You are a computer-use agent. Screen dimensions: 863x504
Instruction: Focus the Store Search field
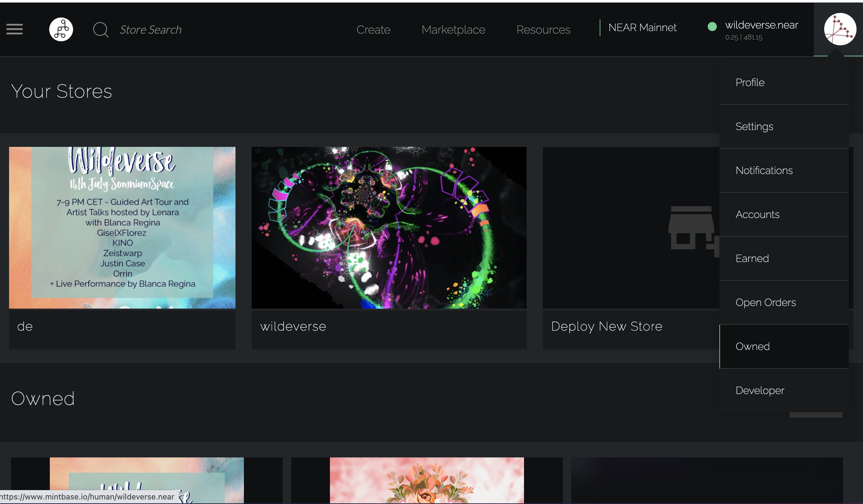click(150, 30)
